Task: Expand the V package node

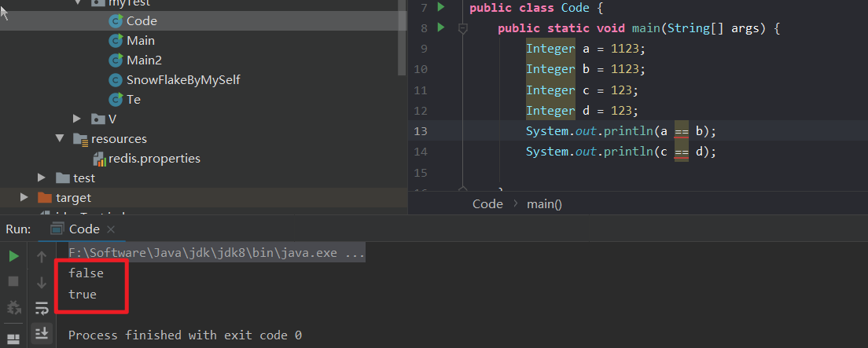Action: coord(78,119)
